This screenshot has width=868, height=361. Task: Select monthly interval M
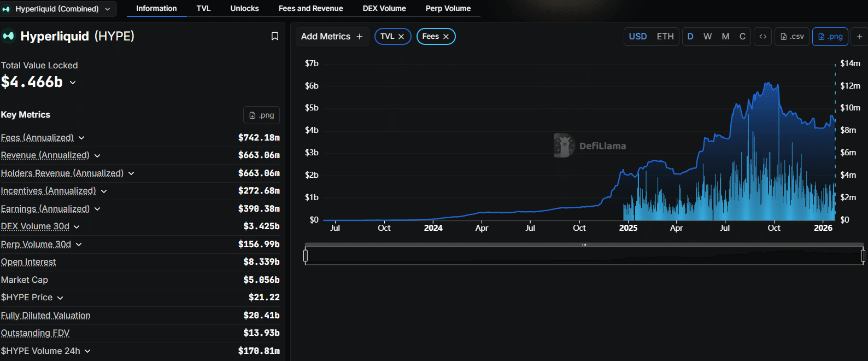(725, 37)
